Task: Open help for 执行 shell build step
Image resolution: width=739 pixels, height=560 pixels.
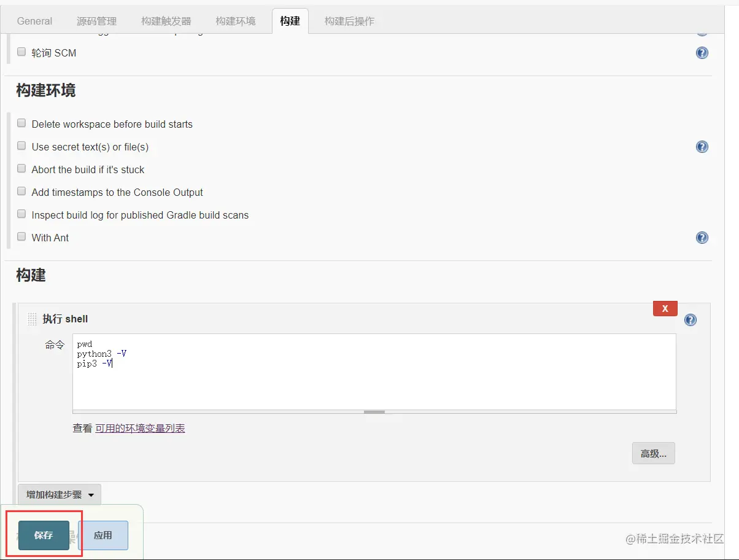Action: point(691,320)
